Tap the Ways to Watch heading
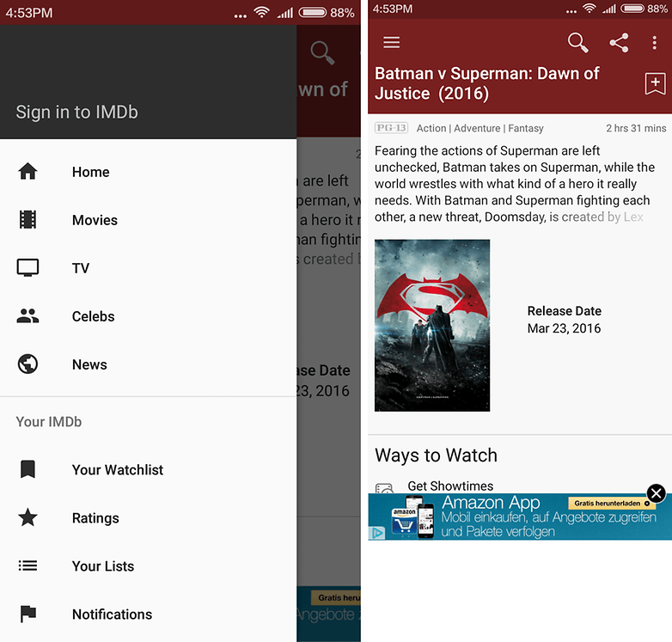The image size is (672, 642). [x=436, y=455]
